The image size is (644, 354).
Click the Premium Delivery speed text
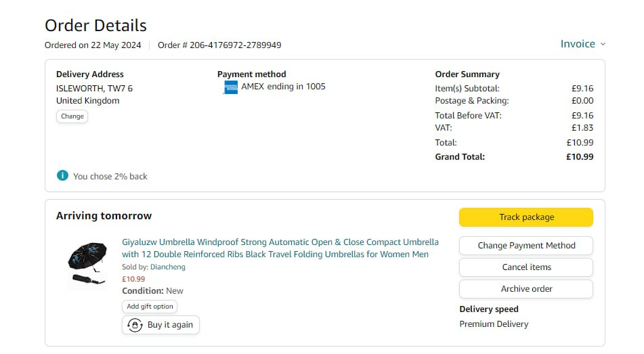click(x=494, y=324)
